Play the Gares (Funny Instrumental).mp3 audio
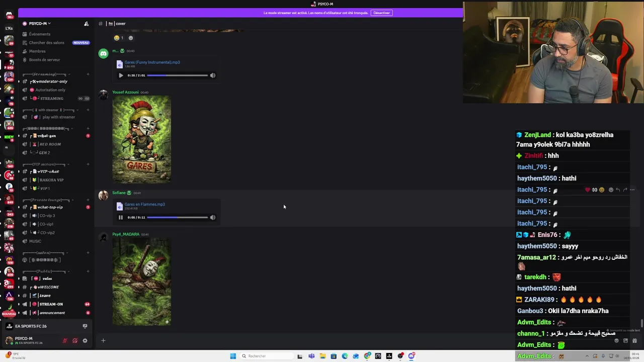Image resolution: width=644 pixels, height=362 pixels. point(121,75)
